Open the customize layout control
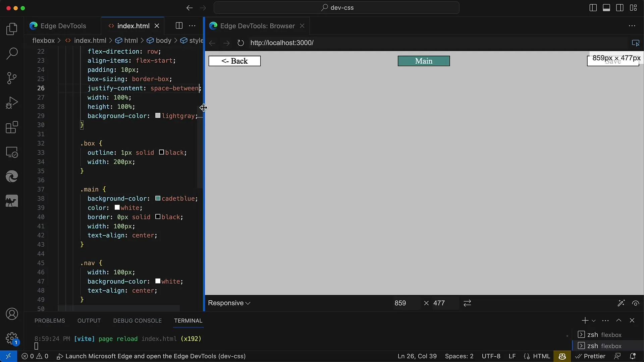The height and width of the screenshot is (362, 644). [633, 8]
